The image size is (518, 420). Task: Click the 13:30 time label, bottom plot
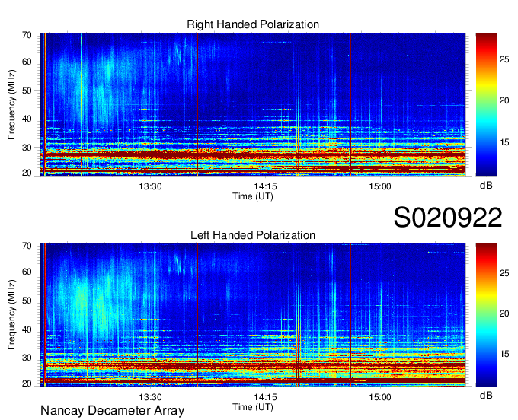click(x=150, y=397)
